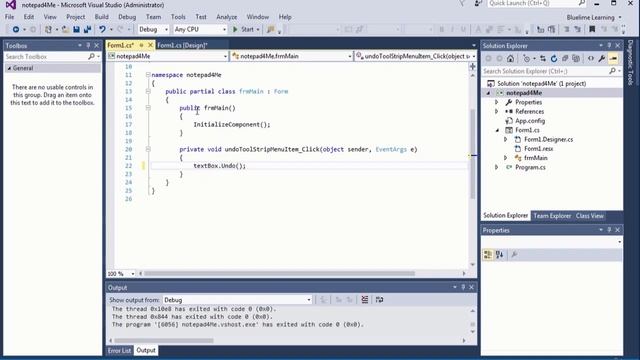Open the Analyze menu
Image resolution: width=640 pixels, height=360 pixels.
[227, 17]
